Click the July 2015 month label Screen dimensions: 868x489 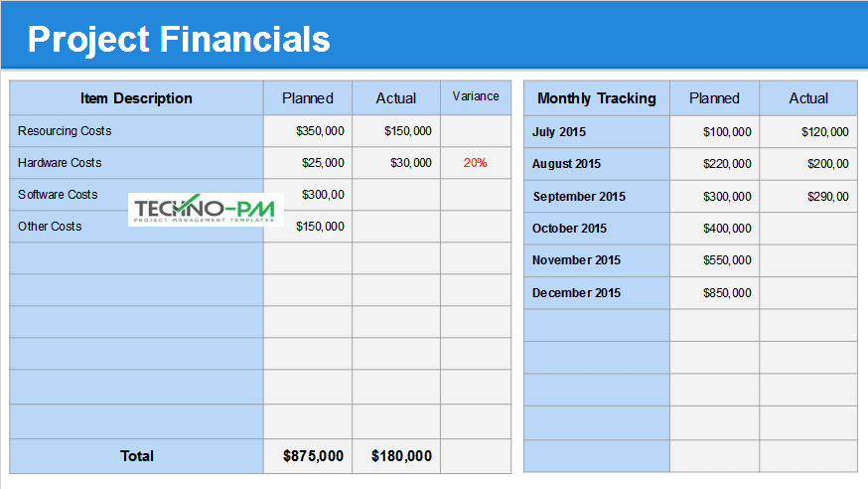559,132
